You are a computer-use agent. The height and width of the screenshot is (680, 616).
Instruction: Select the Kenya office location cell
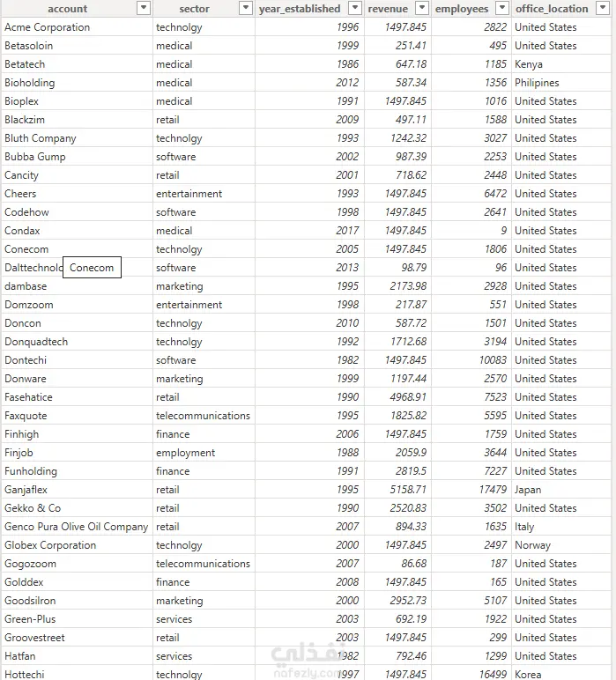coord(561,64)
